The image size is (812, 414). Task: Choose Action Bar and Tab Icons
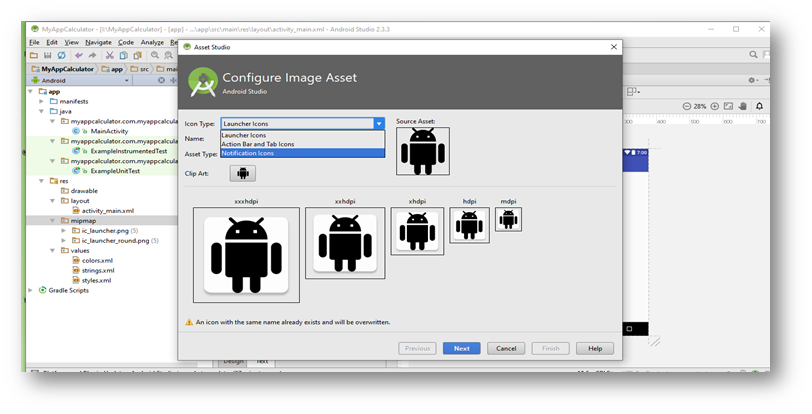point(302,144)
